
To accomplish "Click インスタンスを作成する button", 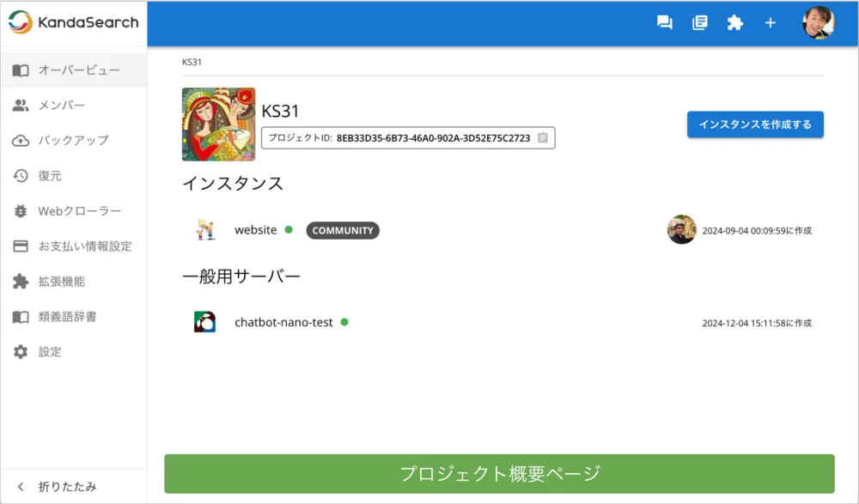I will point(755,124).
